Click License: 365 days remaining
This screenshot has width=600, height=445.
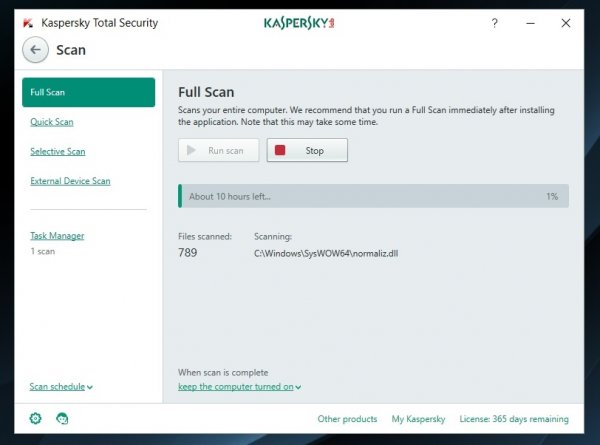(514, 419)
